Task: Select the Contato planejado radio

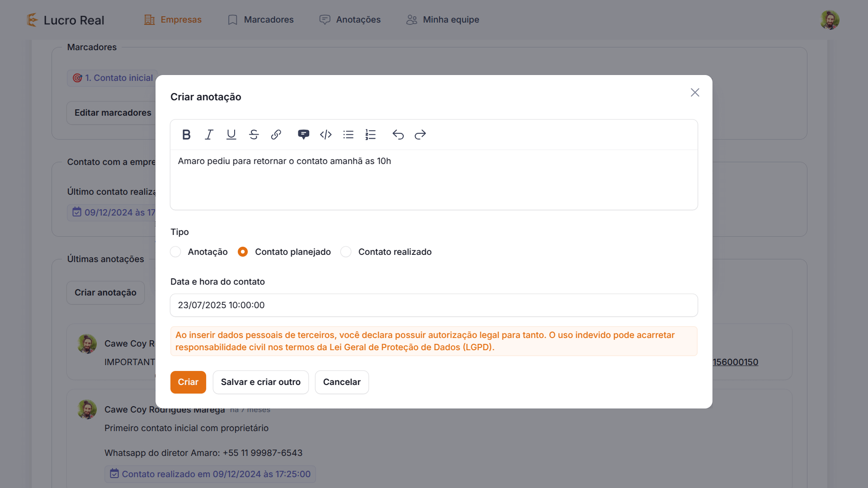Action: pyautogui.click(x=243, y=252)
